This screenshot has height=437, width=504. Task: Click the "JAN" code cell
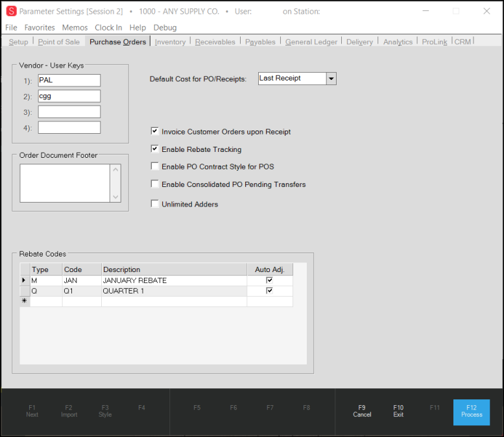click(82, 281)
